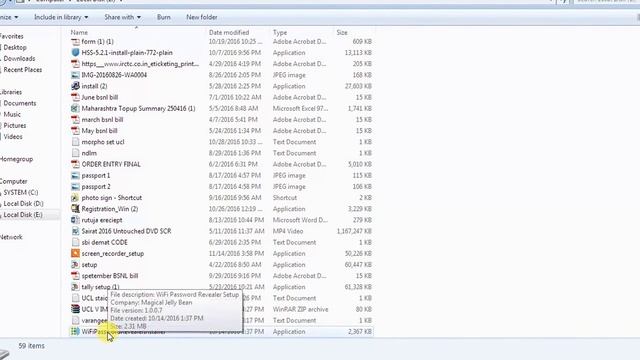640x360 pixels.
Task: Open Desktop in Favorites
Action: click(15, 47)
